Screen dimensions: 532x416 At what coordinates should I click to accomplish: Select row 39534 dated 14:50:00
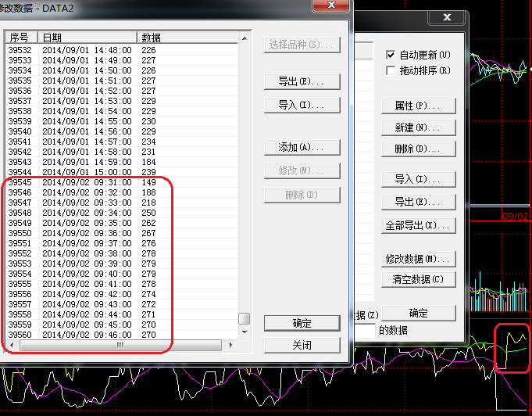[x=121, y=70]
